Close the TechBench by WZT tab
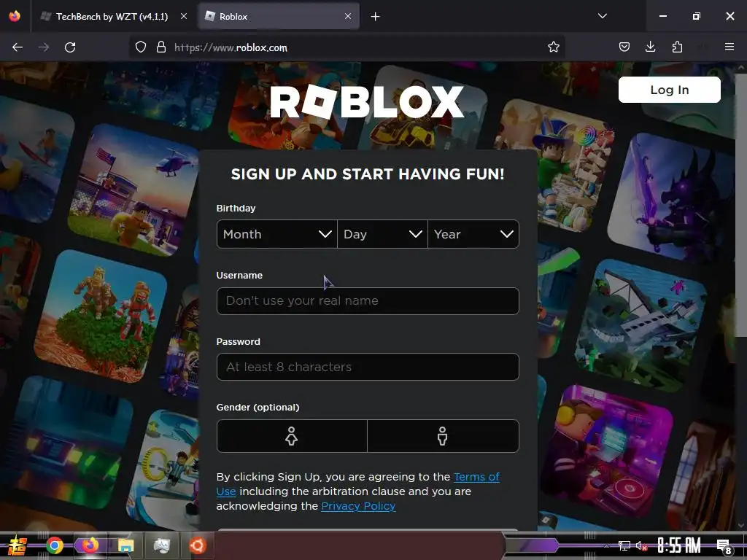 [184, 16]
